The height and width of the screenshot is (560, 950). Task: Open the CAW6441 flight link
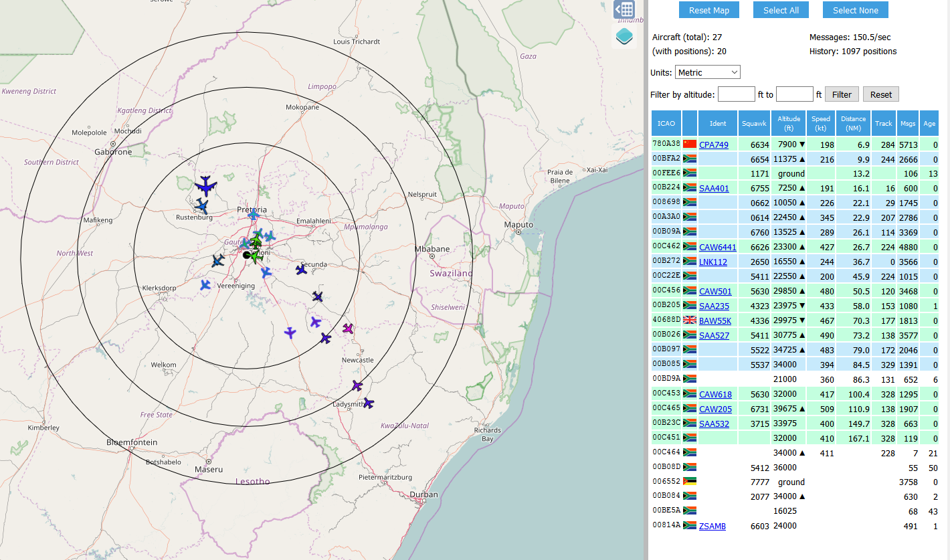pyautogui.click(x=717, y=247)
